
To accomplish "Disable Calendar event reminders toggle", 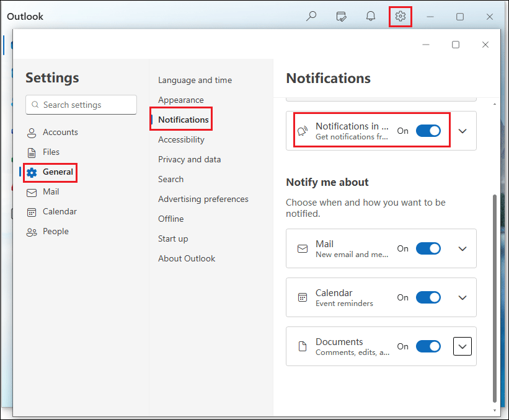I will point(428,297).
